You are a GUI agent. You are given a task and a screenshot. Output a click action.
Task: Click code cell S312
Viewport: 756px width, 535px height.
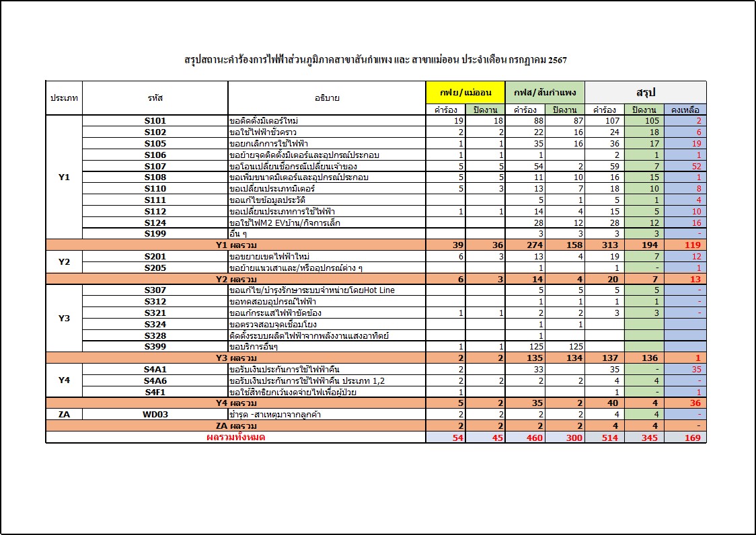click(155, 301)
